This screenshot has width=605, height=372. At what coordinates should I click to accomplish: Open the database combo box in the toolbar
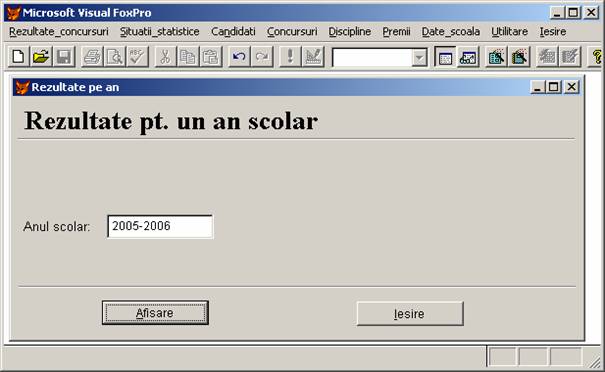(419, 58)
